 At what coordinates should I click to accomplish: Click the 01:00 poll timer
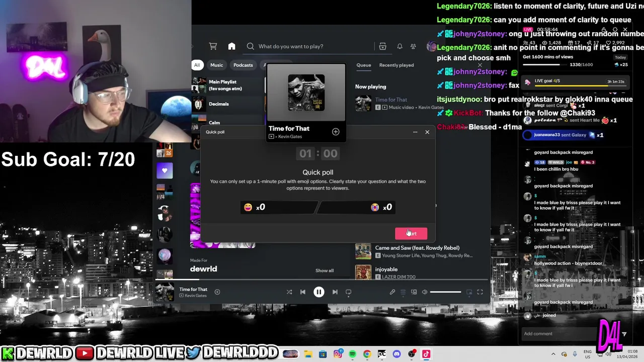318,154
